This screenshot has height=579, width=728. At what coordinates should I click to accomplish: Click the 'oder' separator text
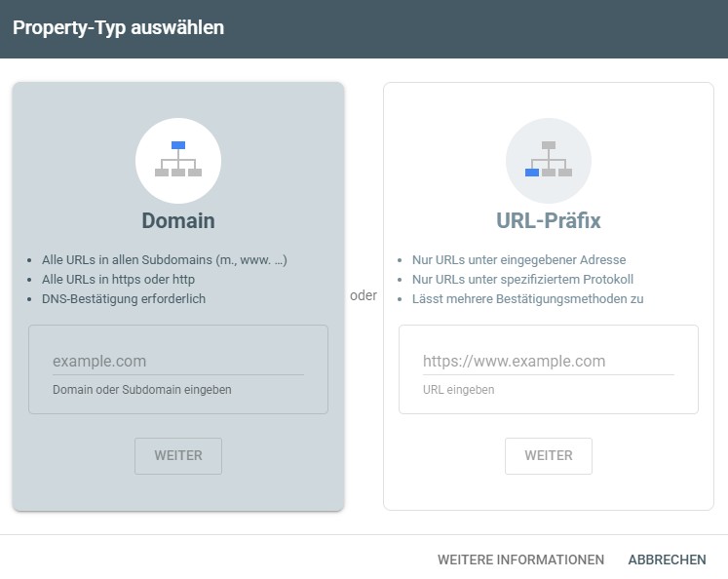(x=364, y=295)
